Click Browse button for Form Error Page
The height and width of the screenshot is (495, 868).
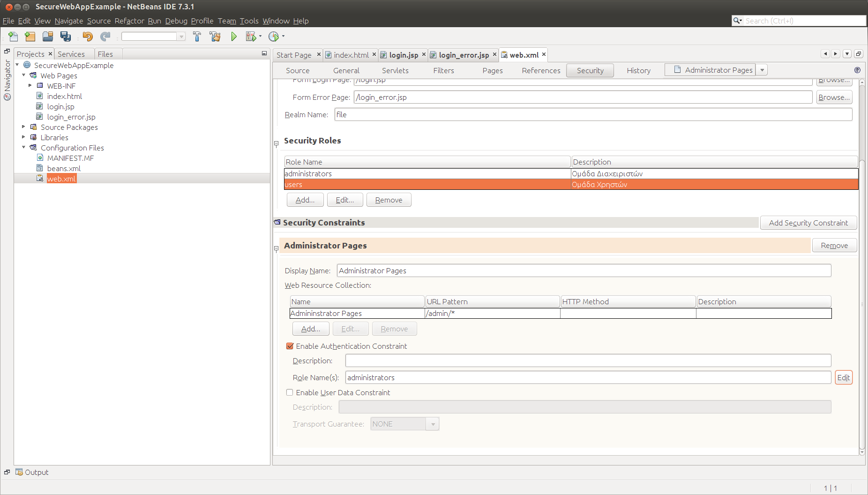[x=834, y=97]
